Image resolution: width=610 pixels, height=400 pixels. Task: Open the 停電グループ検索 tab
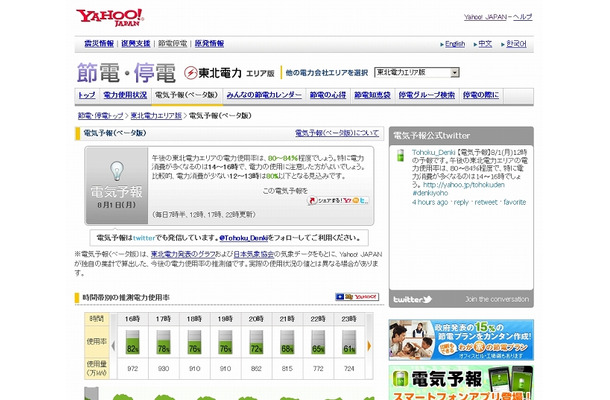click(x=426, y=95)
